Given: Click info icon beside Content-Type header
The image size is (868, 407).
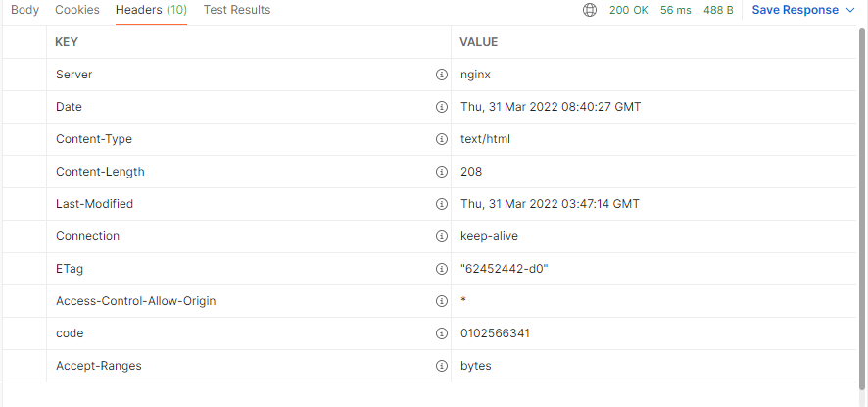Looking at the screenshot, I should pos(441,139).
